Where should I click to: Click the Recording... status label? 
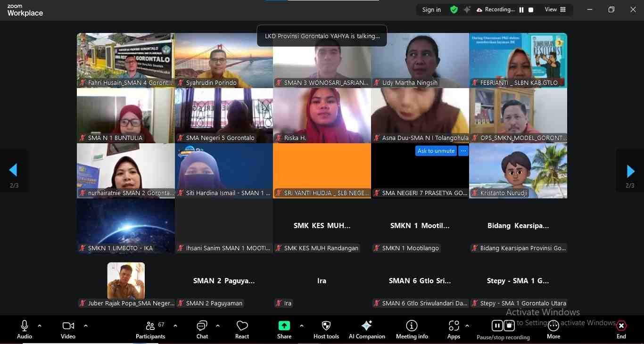pyautogui.click(x=500, y=9)
